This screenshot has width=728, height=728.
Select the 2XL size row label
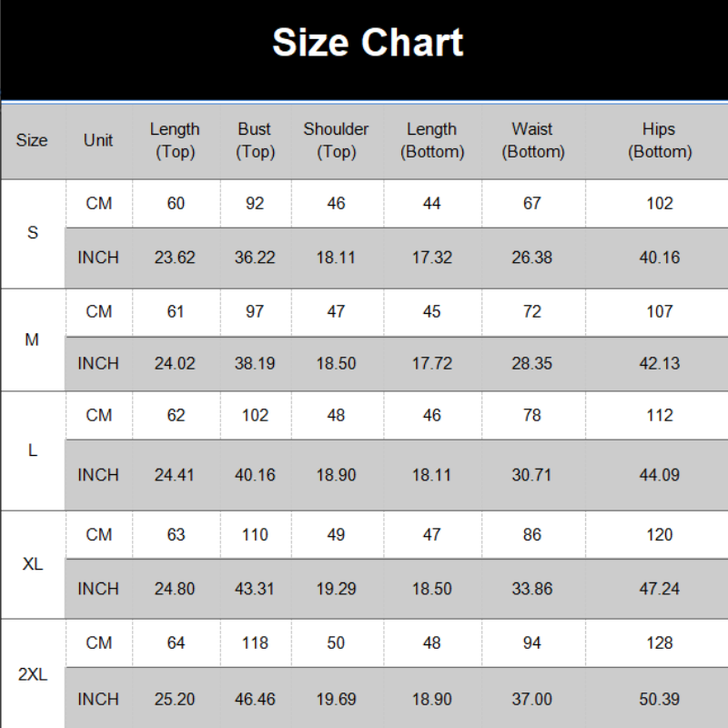[33, 675]
